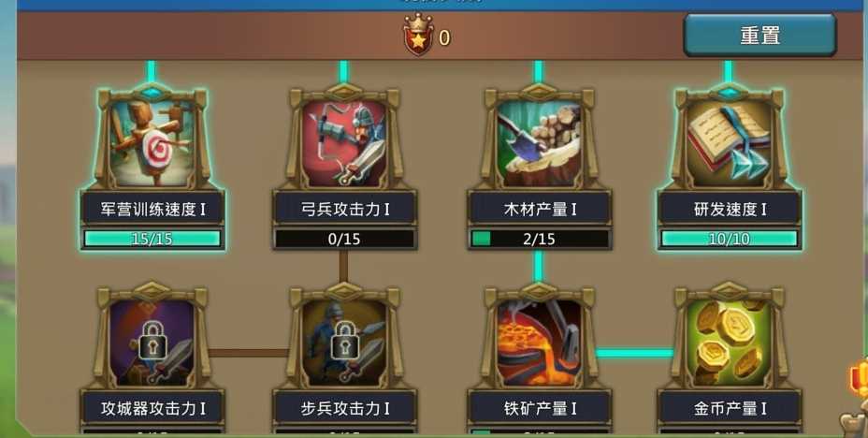Click the 铁矿产量 I name label
The image size is (868, 438).
[x=540, y=409]
